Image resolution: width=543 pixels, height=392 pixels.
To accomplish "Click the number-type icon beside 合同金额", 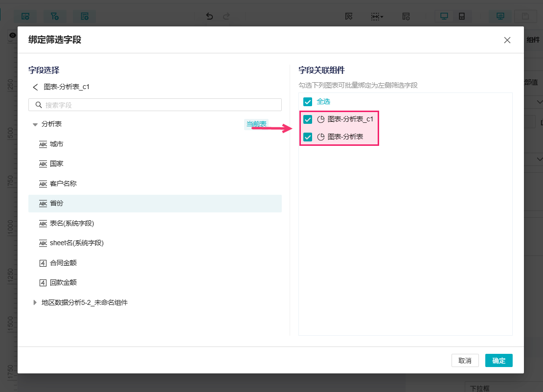I will (x=43, y=263).
